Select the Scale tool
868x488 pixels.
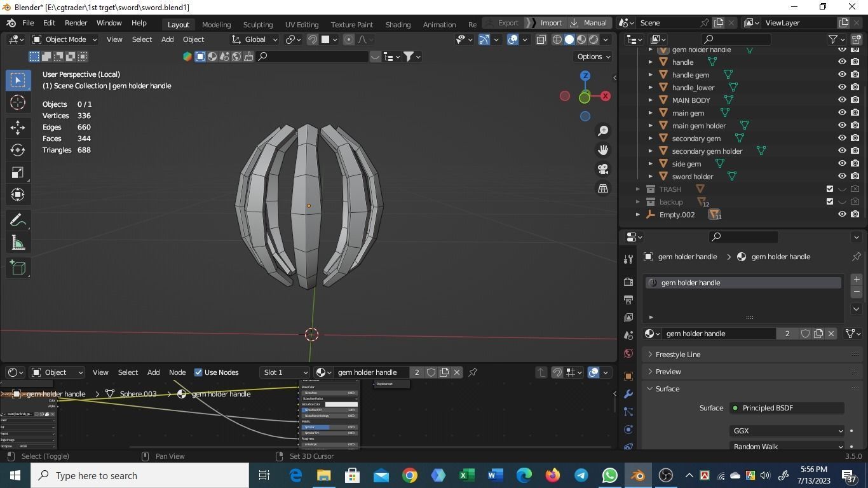(x=18, y=172)
